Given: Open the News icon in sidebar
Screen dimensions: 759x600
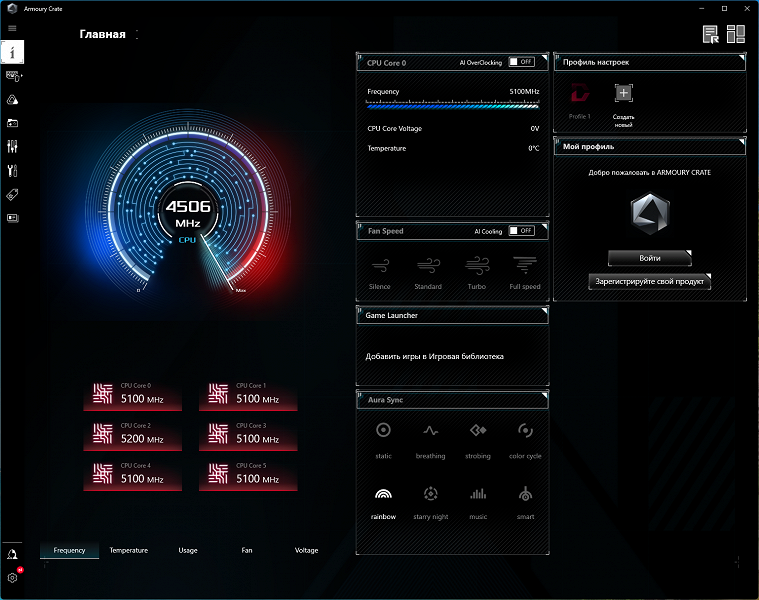Looking at the screenshot, I should pyautogui.click(x=13, y=218).
